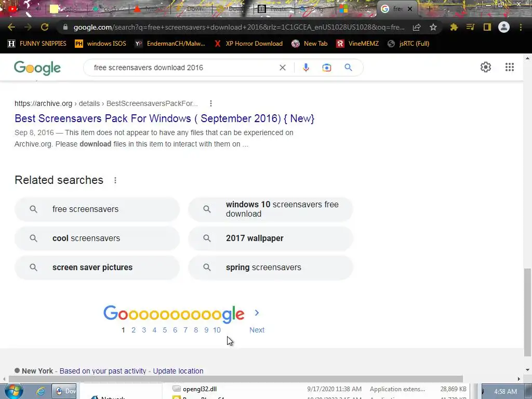The height and width of the screenshot is (399, 532).
Task: Open the New Tab bookmark
Action: point(310,44)
